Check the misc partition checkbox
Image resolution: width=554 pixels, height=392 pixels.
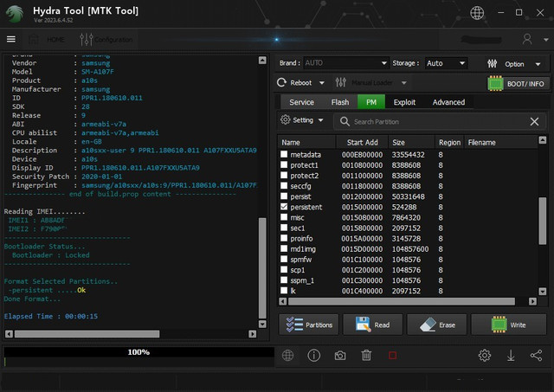coord(284,217)
